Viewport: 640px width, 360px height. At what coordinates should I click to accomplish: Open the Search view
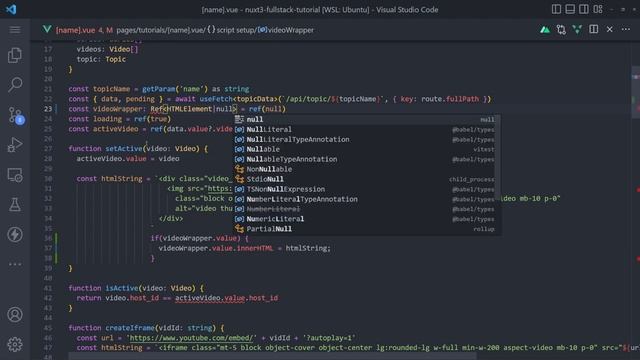15,84
